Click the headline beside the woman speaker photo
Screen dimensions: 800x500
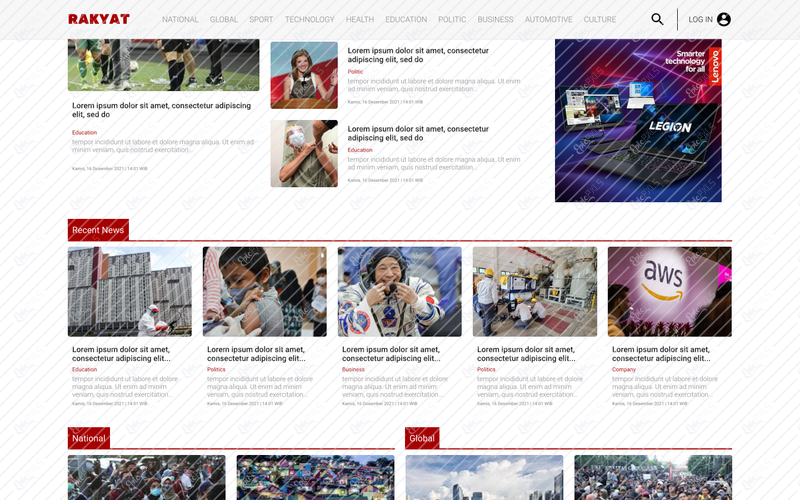point(418,55)
